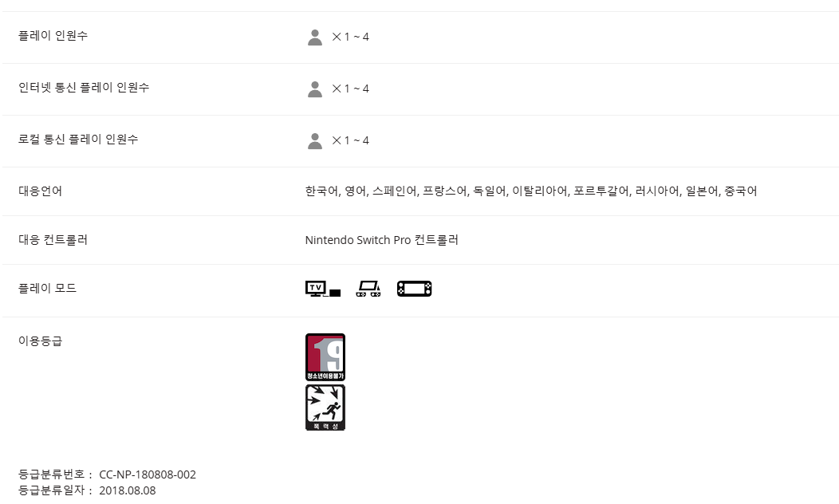The width and height of the screenshot is (839, 504).
Task: Click the person icon for local play
Action: point(314,141)
